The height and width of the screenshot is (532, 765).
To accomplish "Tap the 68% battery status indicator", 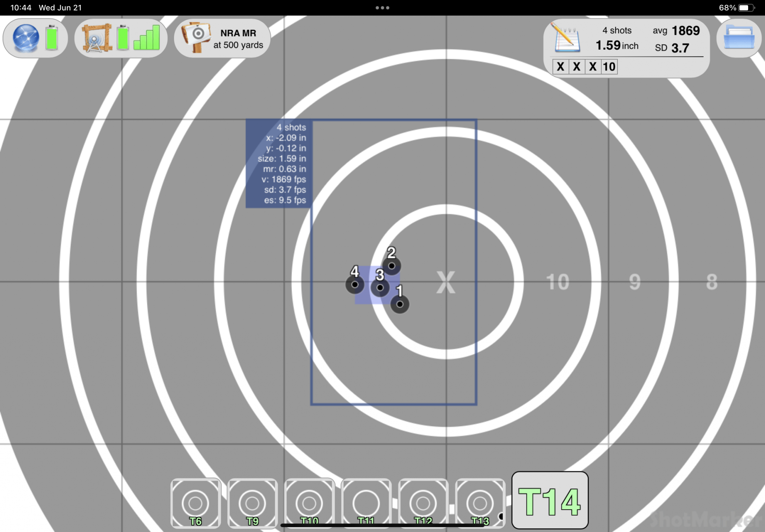I will [x=736, y=7].
